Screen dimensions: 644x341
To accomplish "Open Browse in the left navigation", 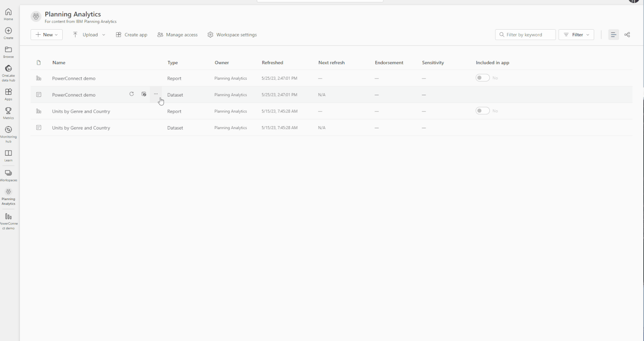I will click(x=8, y=52).
